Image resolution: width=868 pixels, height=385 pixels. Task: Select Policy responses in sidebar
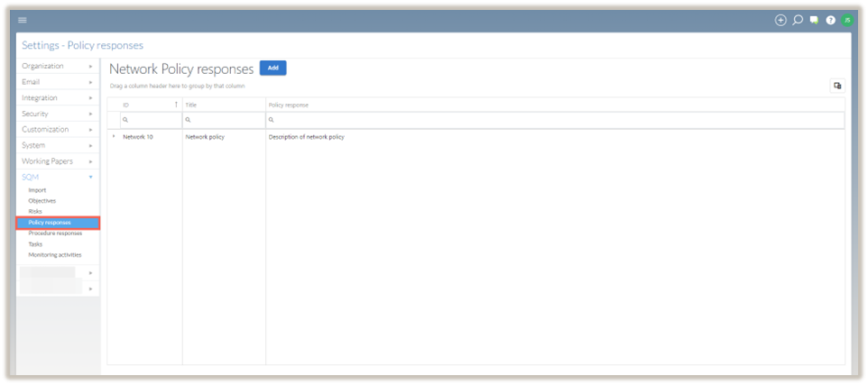tap(58, 223)
